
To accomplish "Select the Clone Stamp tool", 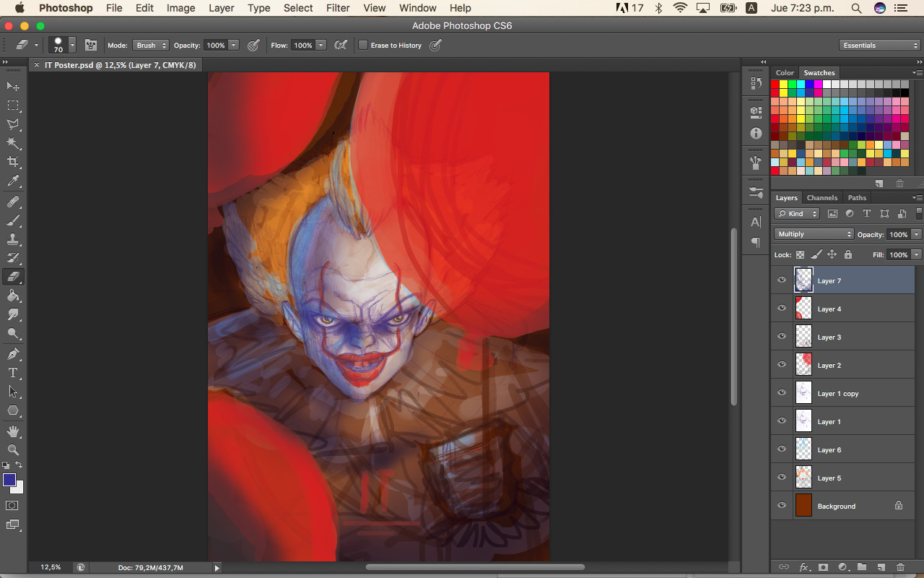I will 13,239.
